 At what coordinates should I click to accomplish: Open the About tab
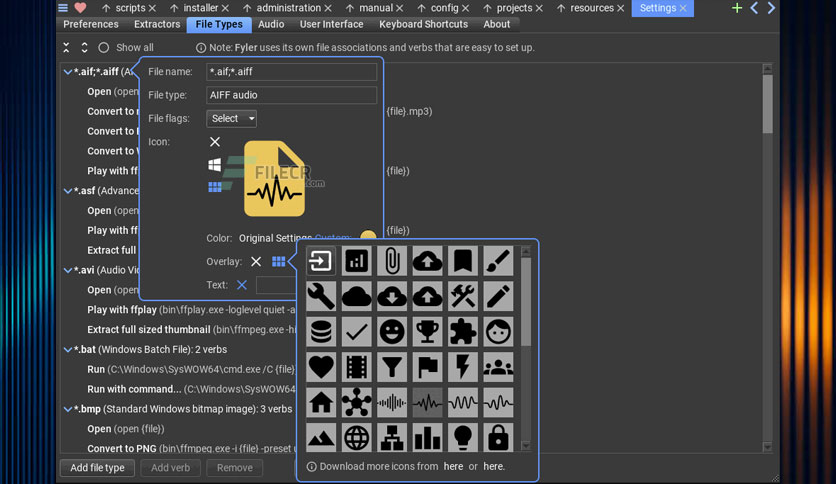point(496,24)
